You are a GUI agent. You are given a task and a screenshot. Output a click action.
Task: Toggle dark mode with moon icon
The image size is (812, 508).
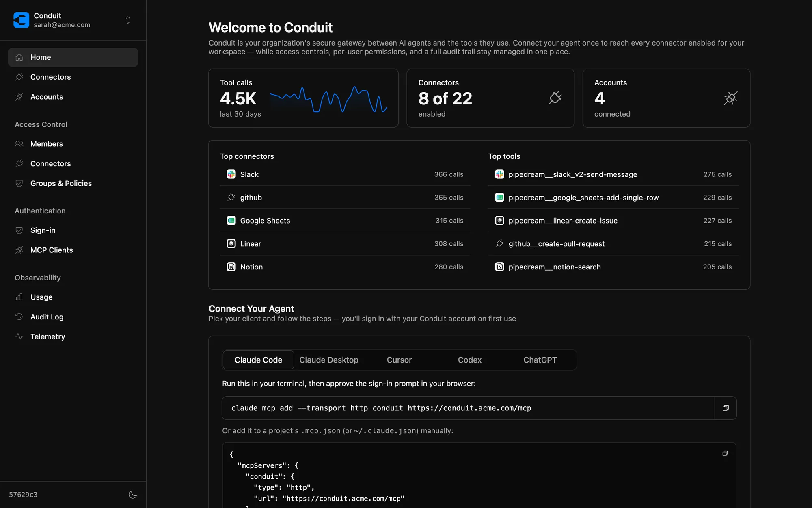(x=132, y=495)
